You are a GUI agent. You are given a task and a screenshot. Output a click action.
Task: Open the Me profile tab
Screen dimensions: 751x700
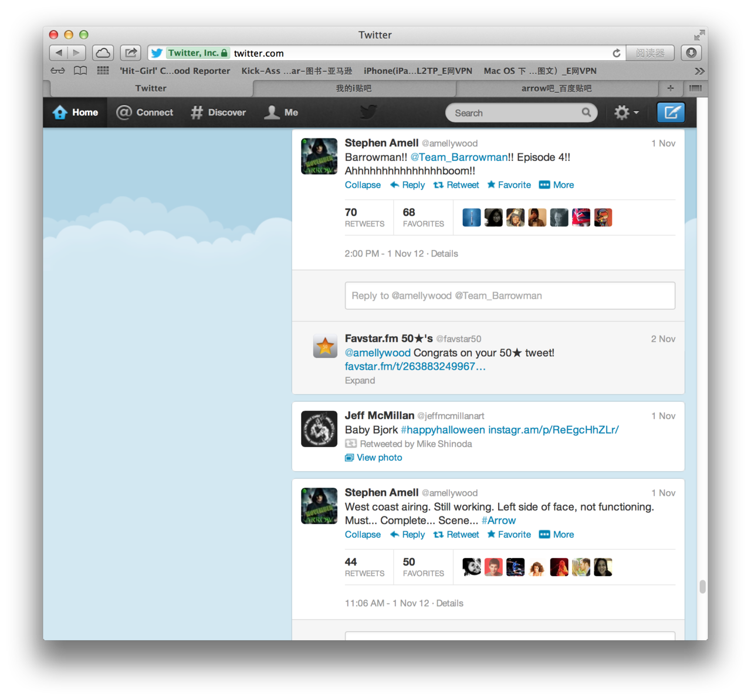281,113
